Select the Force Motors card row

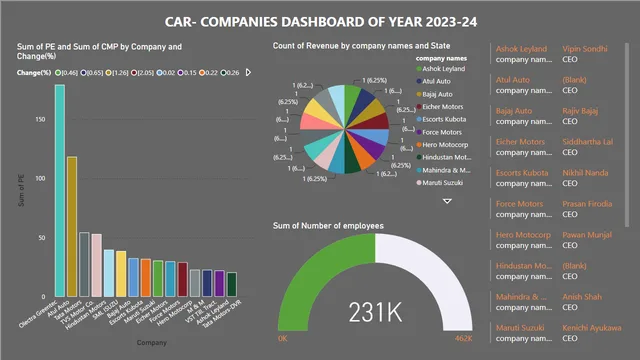(x=555, y=209)
